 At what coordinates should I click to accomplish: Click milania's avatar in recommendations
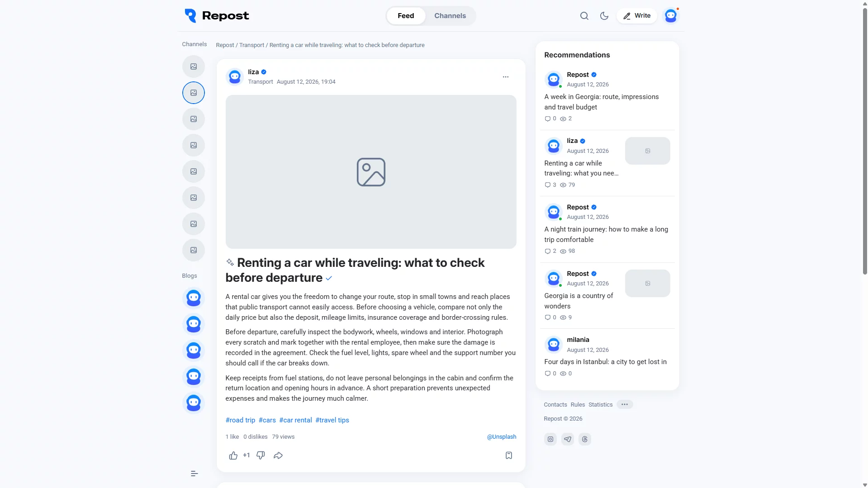(x=553, y=345)
